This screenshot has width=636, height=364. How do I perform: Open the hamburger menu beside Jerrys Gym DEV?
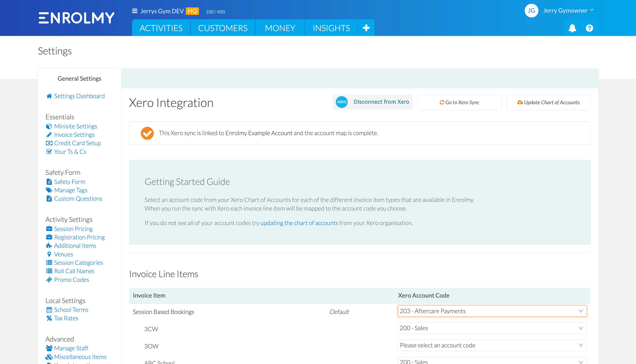(135, 11)
